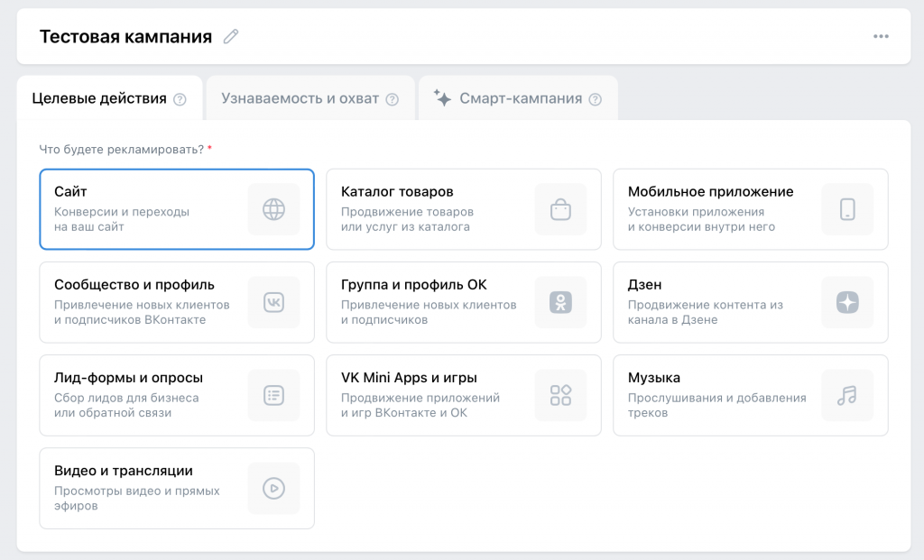The height and width of the screenshot is (560, 924).
Task: Click the OK logo icon for Группа
Action: 560,303
